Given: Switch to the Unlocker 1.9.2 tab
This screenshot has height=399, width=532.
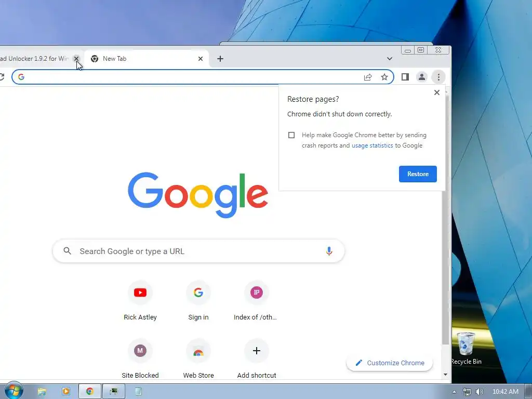Looking at the screenshot, I should coord(34,59).
